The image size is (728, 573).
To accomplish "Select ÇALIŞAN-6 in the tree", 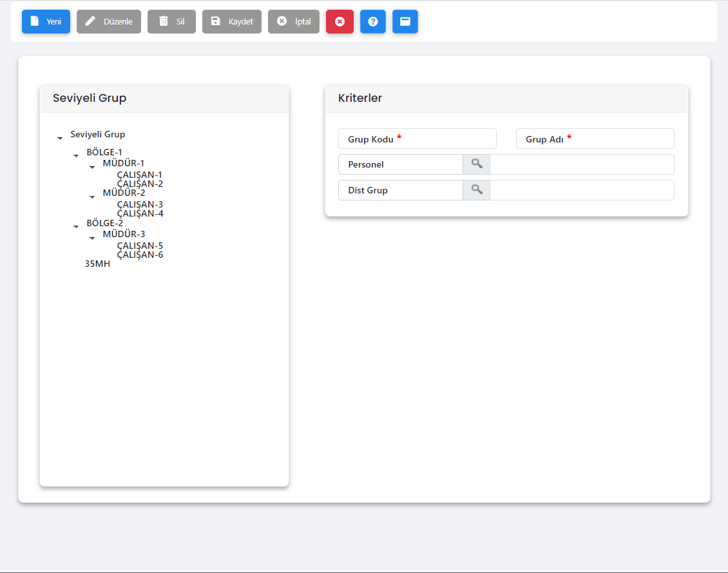I will pos(140,255).
